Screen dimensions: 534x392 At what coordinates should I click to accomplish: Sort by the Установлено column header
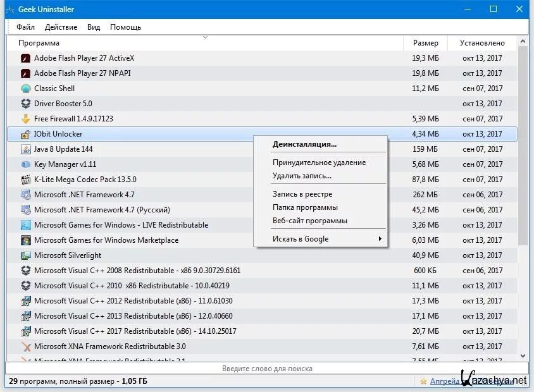coord(482,43)
